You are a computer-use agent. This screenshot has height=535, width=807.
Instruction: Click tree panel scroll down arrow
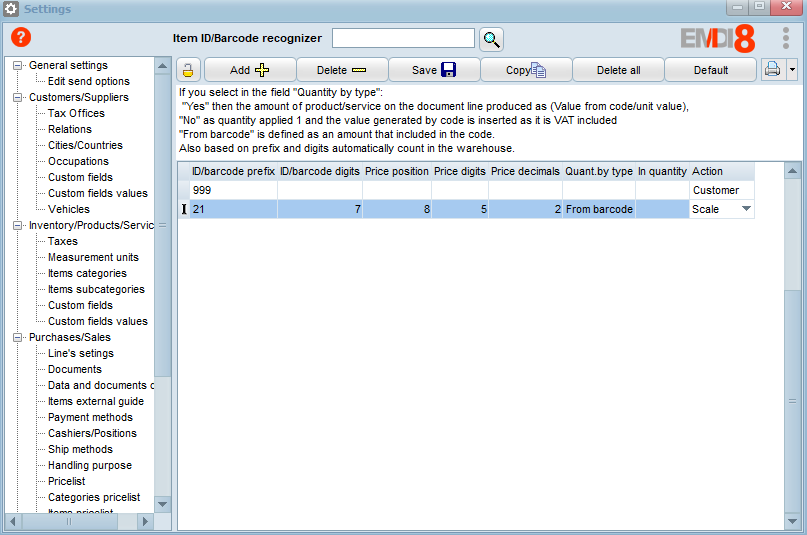point(163,504)
